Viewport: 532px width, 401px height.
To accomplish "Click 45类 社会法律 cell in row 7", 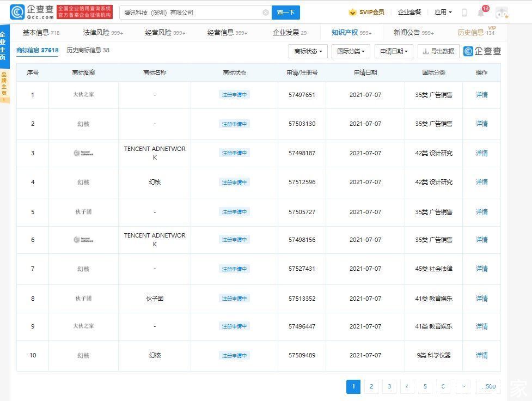I will [433, 269].
